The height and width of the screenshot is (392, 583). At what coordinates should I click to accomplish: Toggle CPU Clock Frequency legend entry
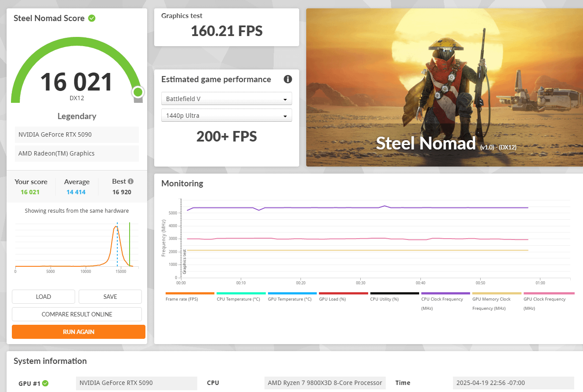click(445, 293)
